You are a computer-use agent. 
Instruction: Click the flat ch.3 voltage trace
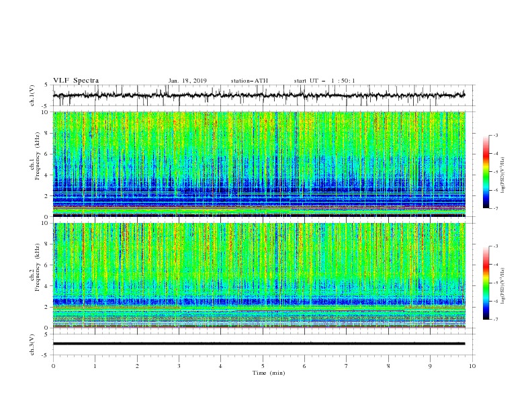259,344
